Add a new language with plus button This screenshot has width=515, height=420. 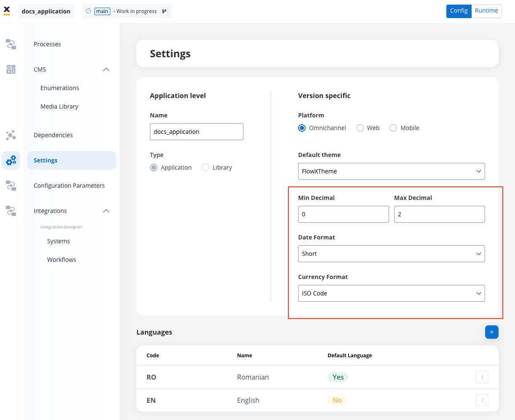[492, 332]
